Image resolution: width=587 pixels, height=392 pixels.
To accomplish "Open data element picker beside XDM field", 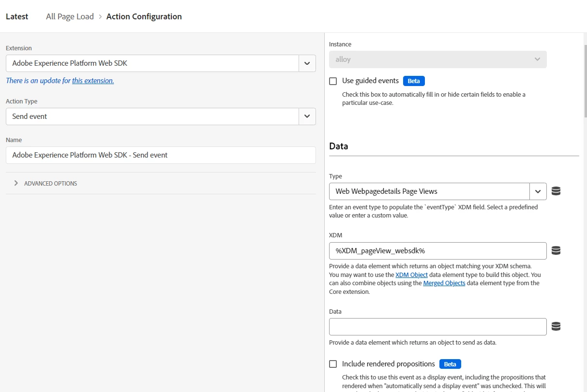I will point(556,250).
